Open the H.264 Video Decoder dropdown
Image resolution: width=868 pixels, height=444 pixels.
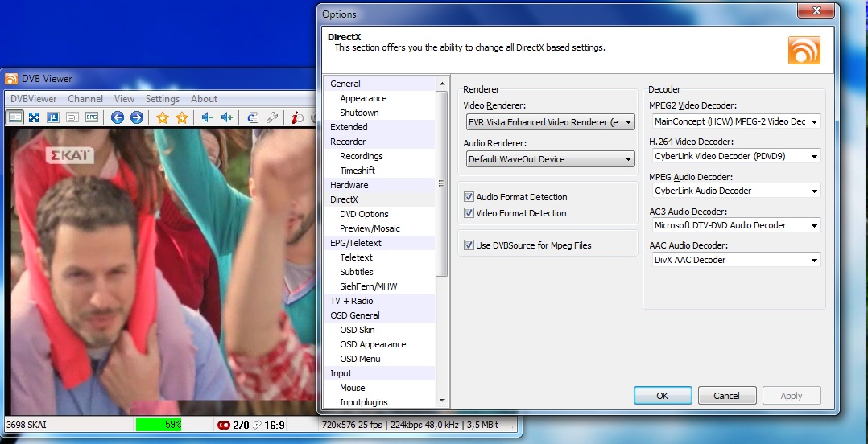coord(736,156)
